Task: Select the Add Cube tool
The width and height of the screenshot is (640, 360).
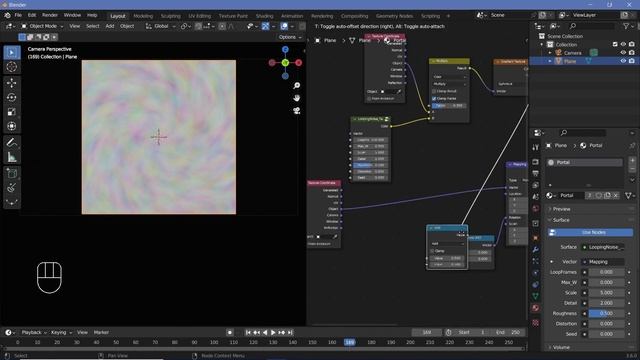Action: [x=11, y=173]
